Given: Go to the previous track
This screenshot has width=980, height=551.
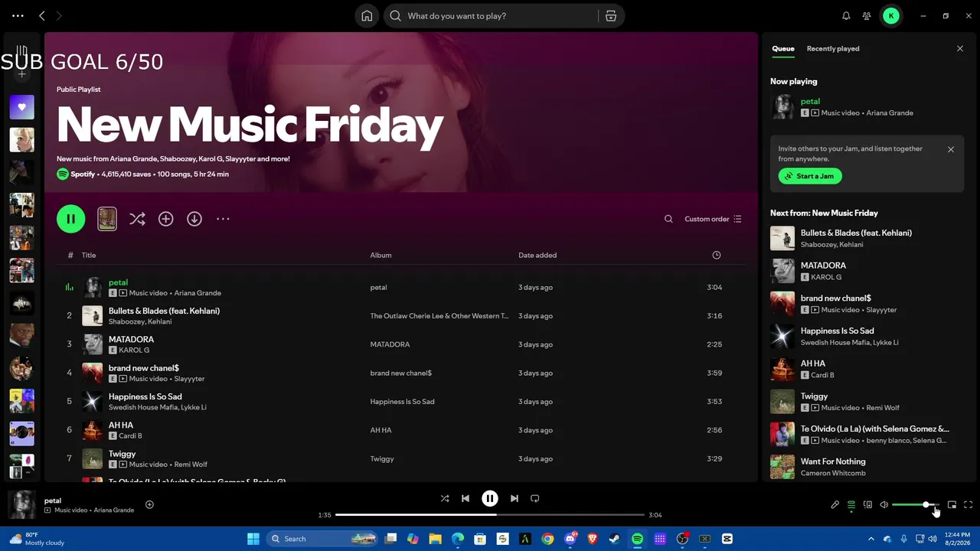Looking at the screenshot, I should [465, 498].
